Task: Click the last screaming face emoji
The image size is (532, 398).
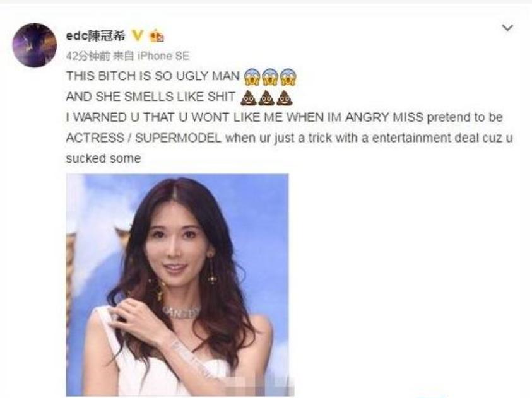Action: pos(288,77)
